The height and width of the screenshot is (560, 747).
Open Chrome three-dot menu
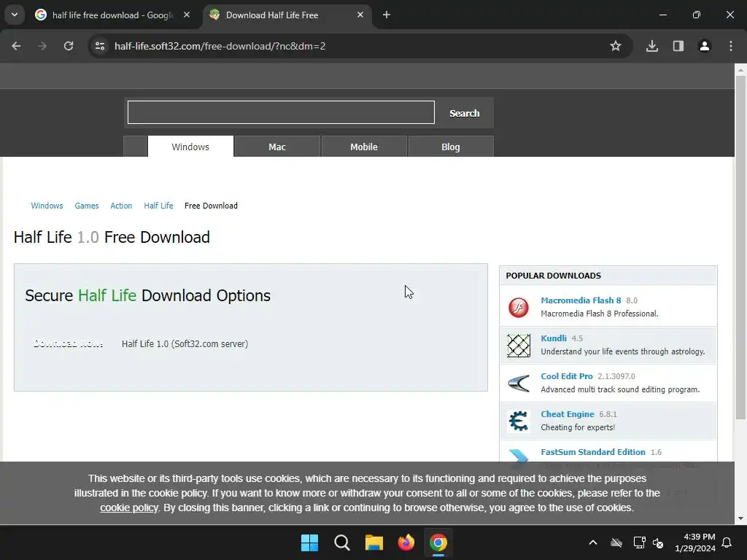pos(731,46)
